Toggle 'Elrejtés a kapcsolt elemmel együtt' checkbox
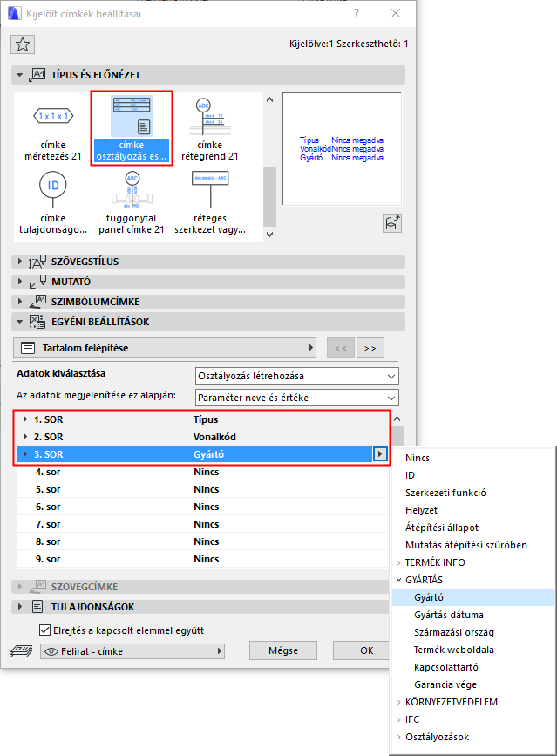557x756 pixels. pyautogui.click(x=44, y=630)
